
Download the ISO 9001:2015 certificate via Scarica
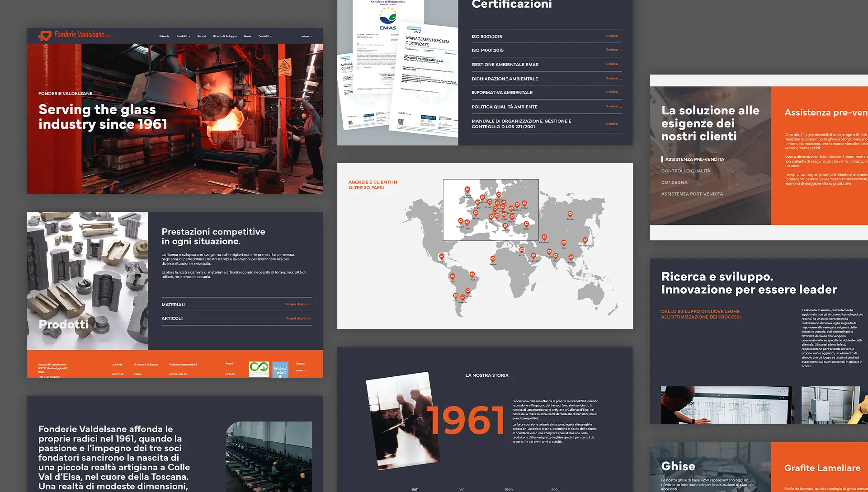614,36
